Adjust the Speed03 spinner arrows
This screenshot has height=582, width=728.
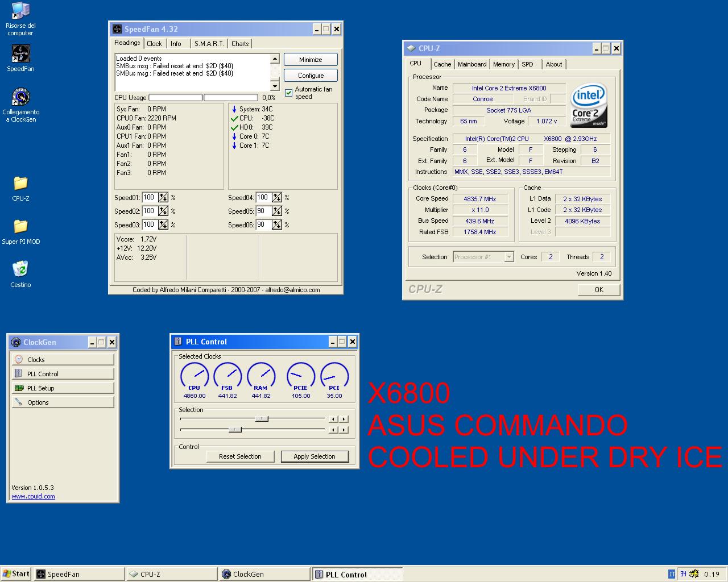[163, 225]
